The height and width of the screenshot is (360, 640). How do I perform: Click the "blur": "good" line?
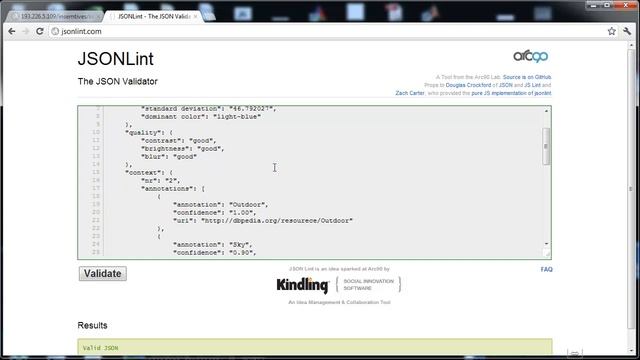point(169,157)
